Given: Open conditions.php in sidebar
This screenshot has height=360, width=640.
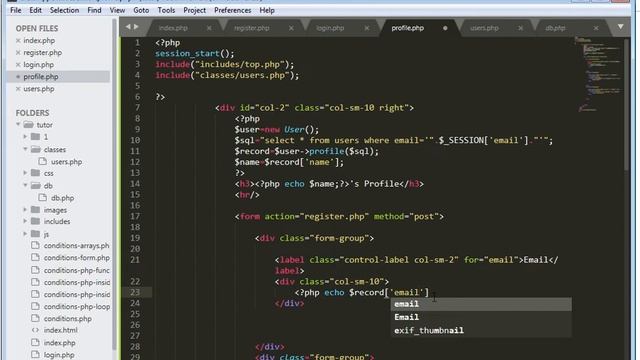Looking at the screenshot, I should click(x=68, y=318).
